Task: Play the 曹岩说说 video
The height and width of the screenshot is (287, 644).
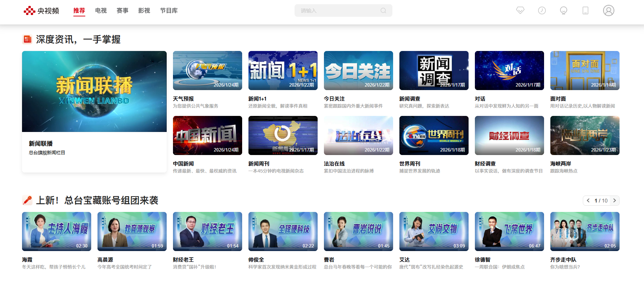Action: [x=359, y=231]
